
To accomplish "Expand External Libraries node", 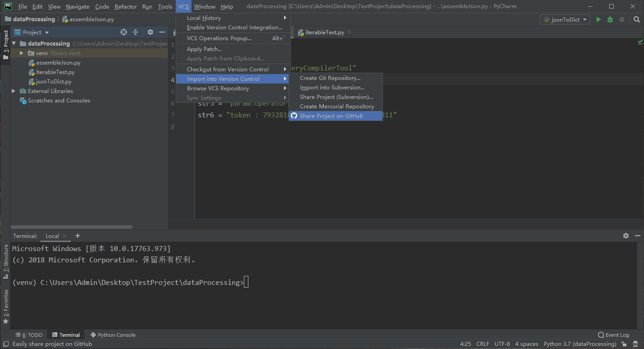I will pos(14,91).
